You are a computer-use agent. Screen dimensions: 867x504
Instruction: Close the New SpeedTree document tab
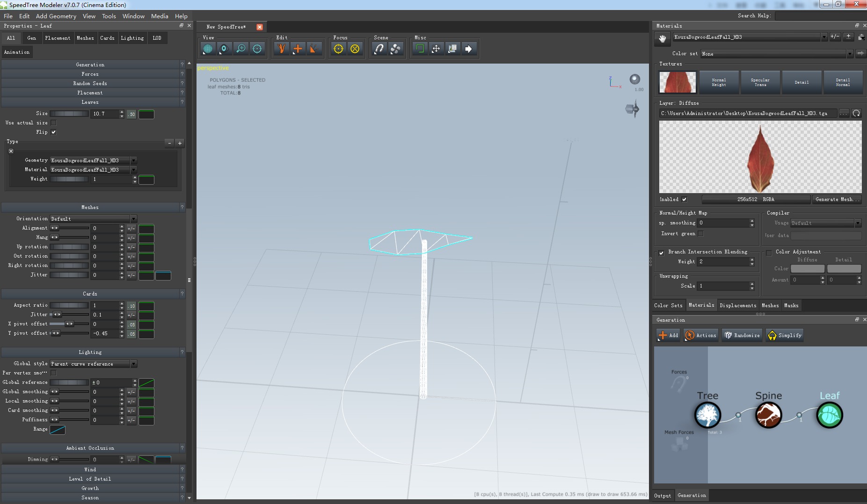pos(260,27)
